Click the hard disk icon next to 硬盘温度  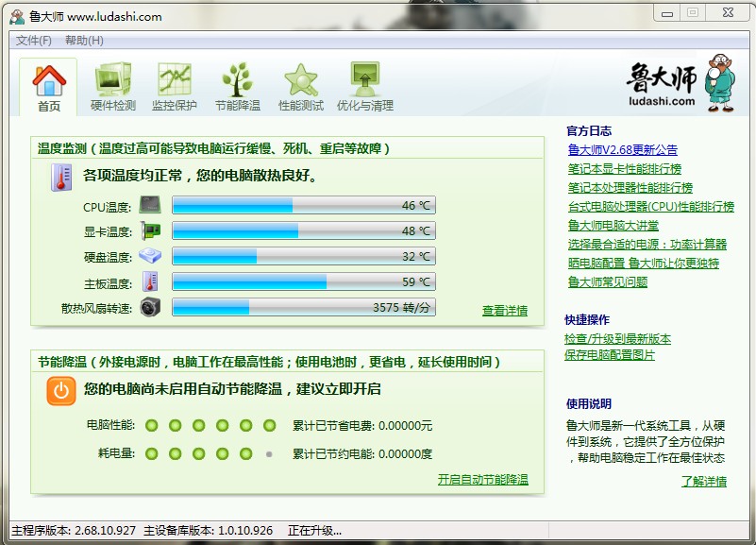pyautogui.click(x=150, y=256)
